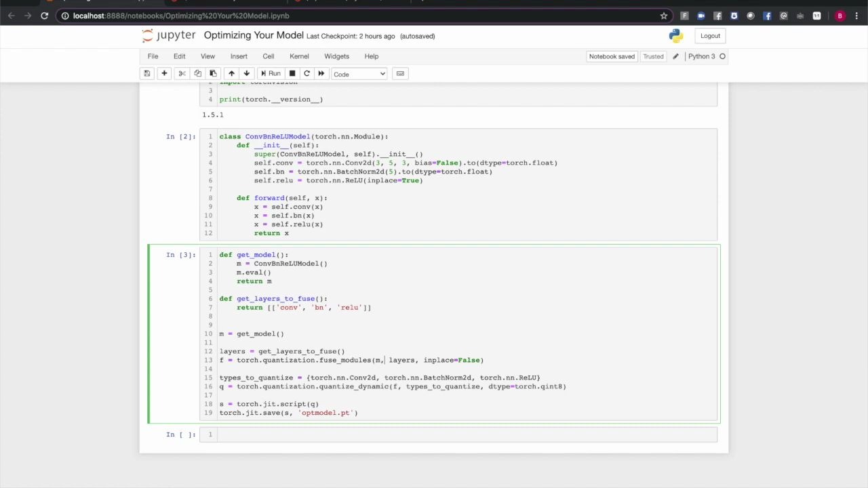This screenshot has width=868, height=488.
Task: Open the Widgets menu
Action: pyautogui.click(x=336, y=56)
